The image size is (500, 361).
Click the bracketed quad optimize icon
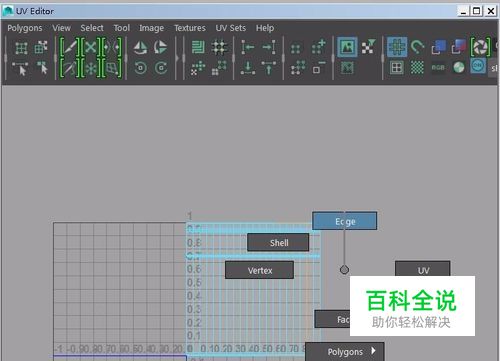pyautogui.click(x=112, y=69)
